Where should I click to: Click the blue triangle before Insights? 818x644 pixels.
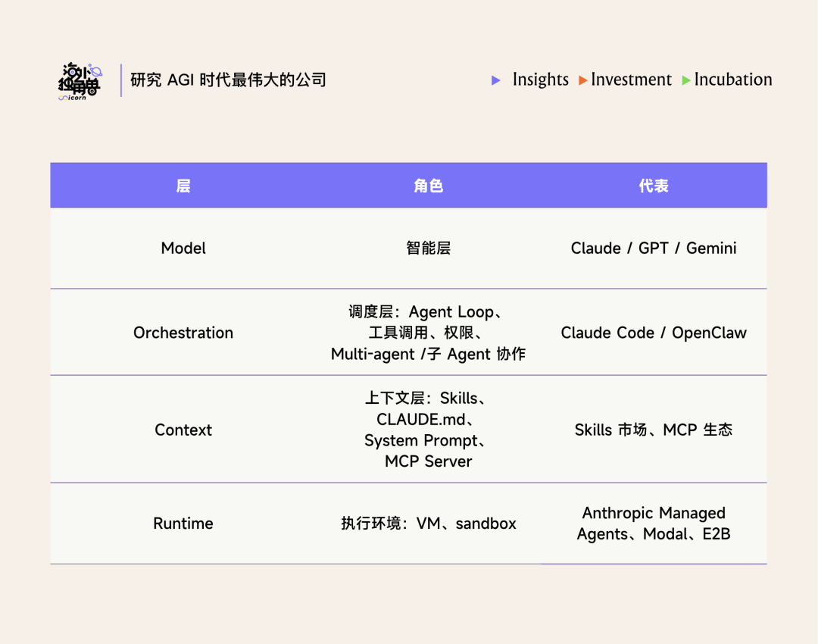pyautogui.click(x=496, y=80)
